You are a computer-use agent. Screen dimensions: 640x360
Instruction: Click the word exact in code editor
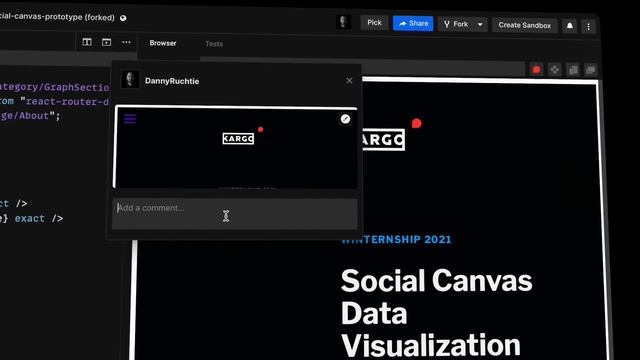point(30,218)
